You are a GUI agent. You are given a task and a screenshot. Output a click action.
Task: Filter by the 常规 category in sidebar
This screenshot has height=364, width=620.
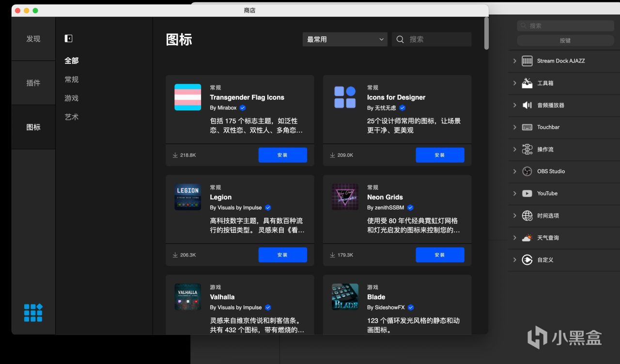pyautogui.click(x=72, y=79)
